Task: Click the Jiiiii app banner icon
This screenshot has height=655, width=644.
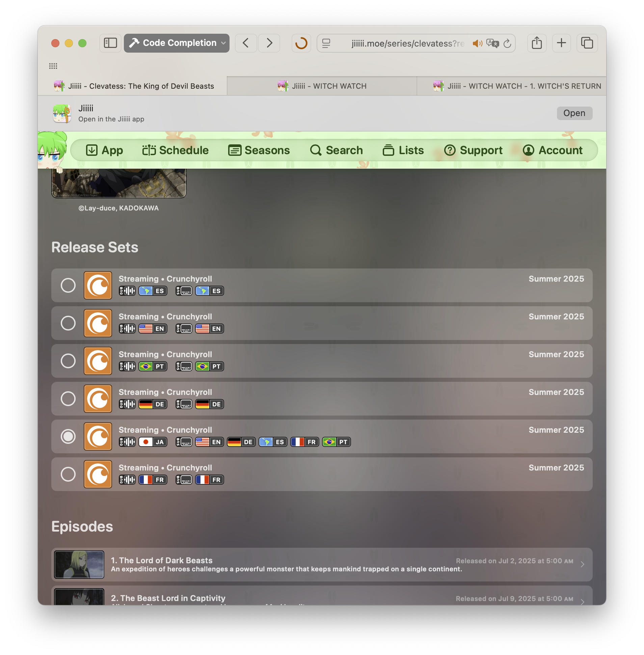Action: 62,113
